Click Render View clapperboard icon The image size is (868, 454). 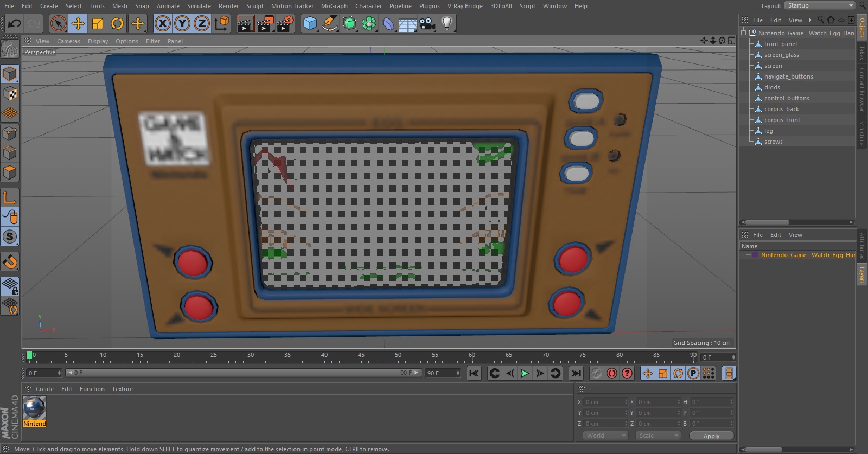(x=245, y=23)
